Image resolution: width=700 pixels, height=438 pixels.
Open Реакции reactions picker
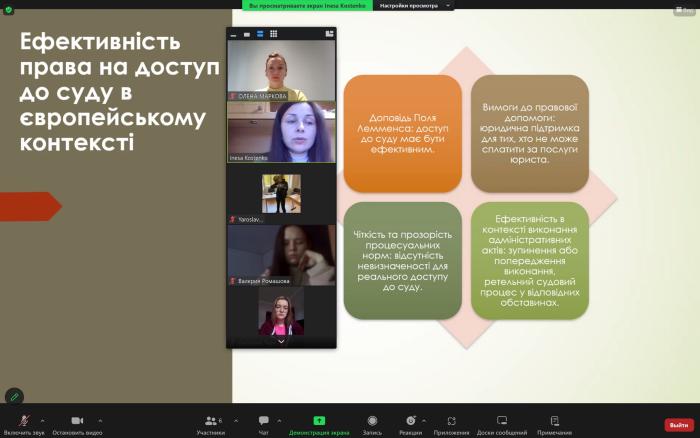click(411, 423)
